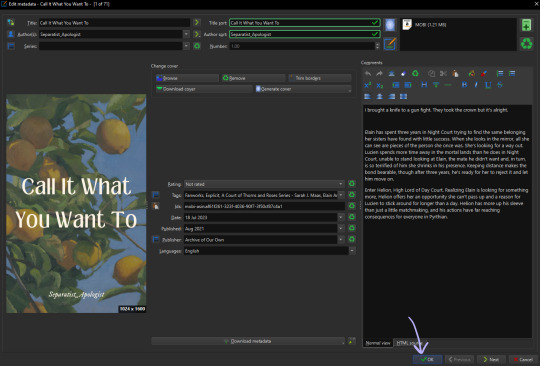The height and width of the screenshot is (366, 540).
Task: Click the Title input field
Action: point(114,23)
